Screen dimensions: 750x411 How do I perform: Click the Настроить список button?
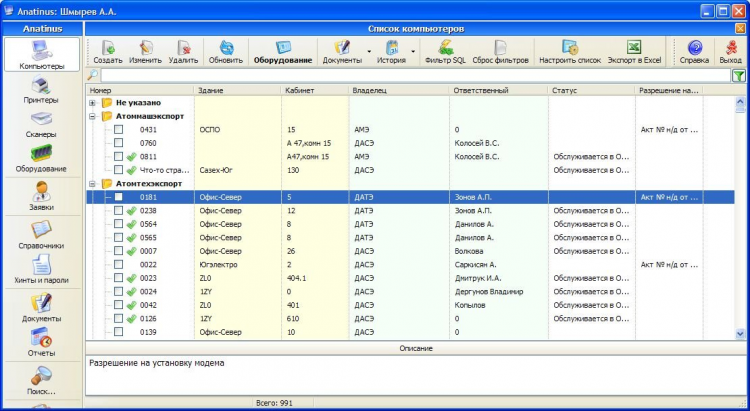(570, 48)
